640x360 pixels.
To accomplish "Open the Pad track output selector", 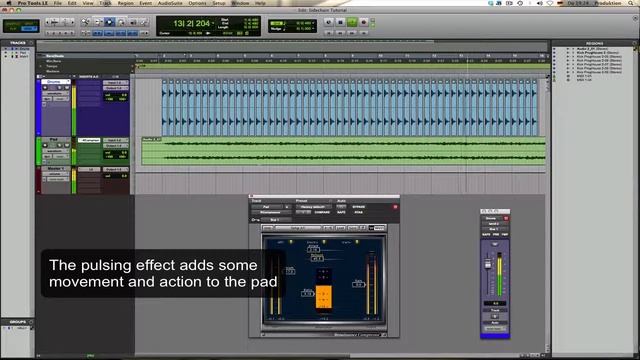I will (x=116, y=146).
